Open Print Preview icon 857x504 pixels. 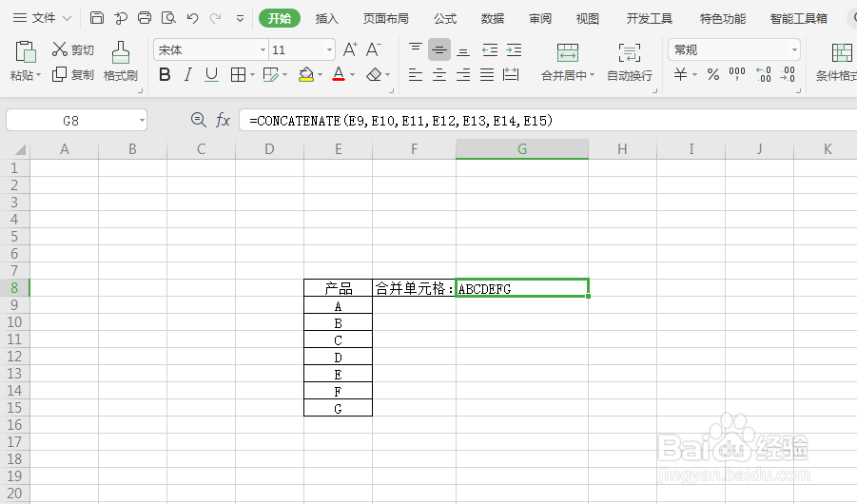click(168, 18)
